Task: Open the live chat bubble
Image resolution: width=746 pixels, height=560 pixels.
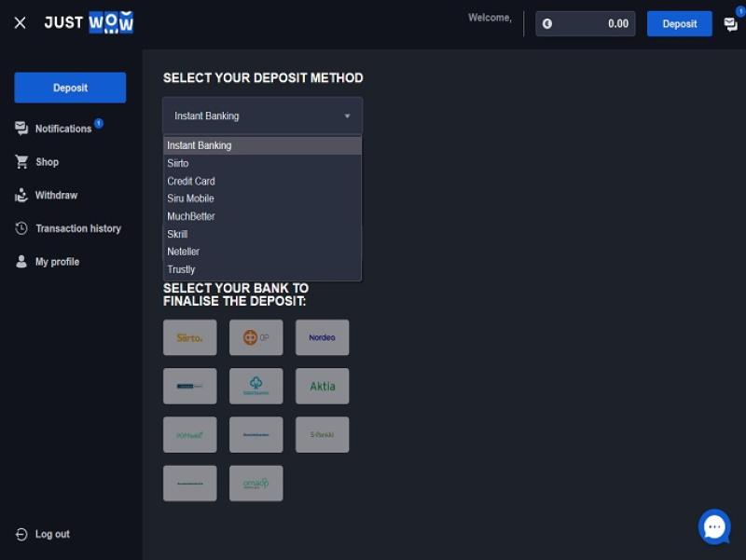Action: 714,527
